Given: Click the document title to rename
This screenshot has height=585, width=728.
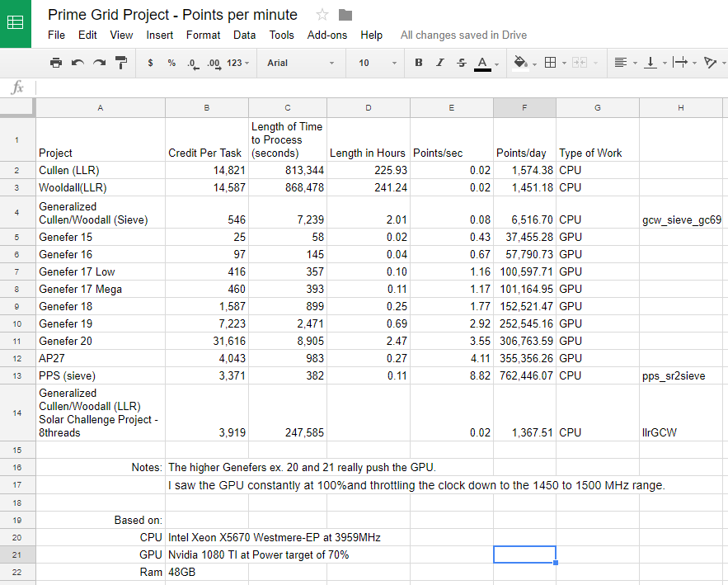Looking at the screenshot, I should (172, 15).
